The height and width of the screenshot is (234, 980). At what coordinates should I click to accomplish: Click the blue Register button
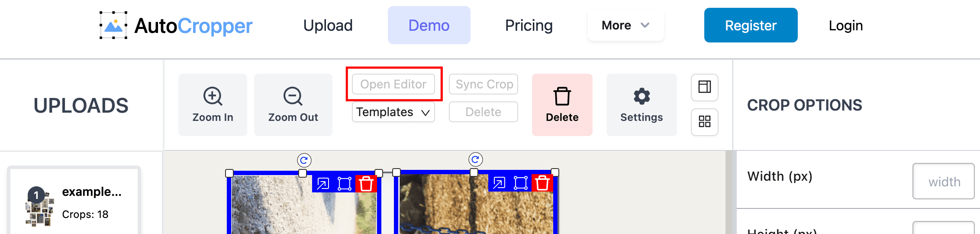tap(751, 25)
